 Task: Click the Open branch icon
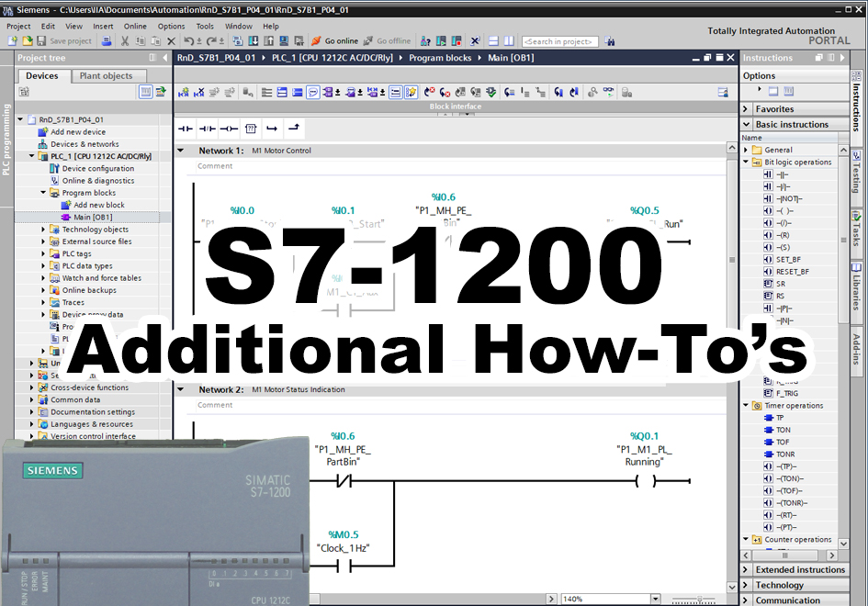[x=271, y=128]
